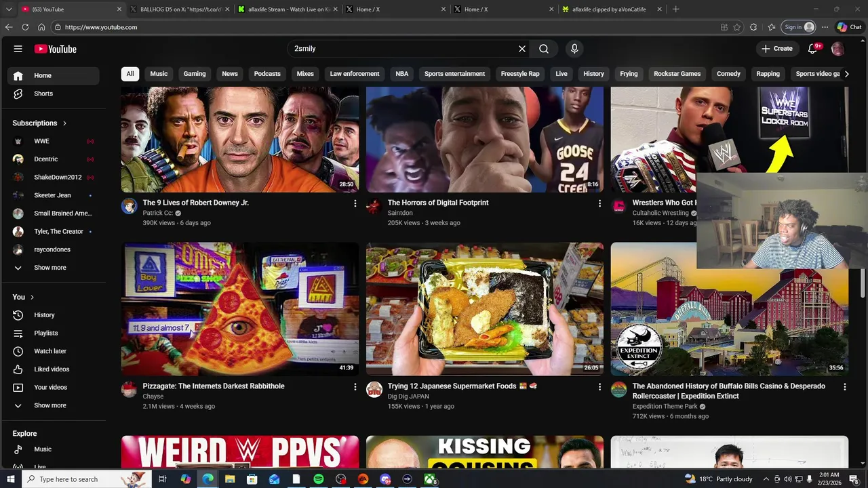Open Edge settings and more menu
Screen dimensions: 868x488
[825, 27]
